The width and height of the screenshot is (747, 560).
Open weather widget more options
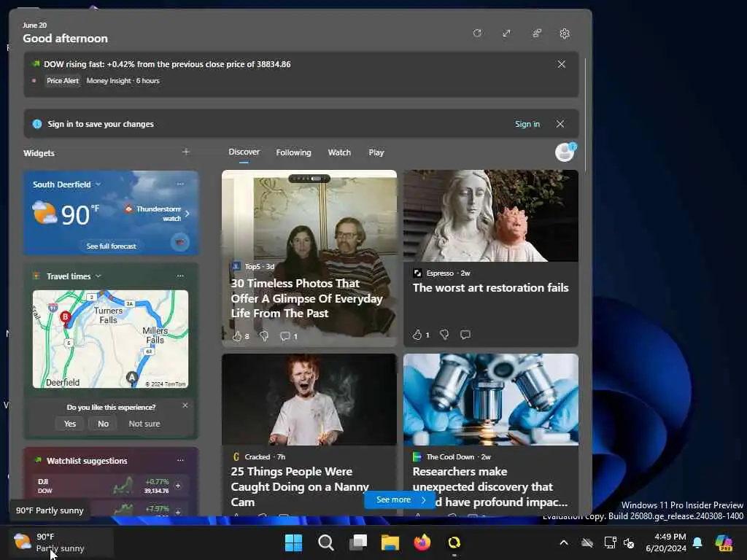(x=180, y=184)
